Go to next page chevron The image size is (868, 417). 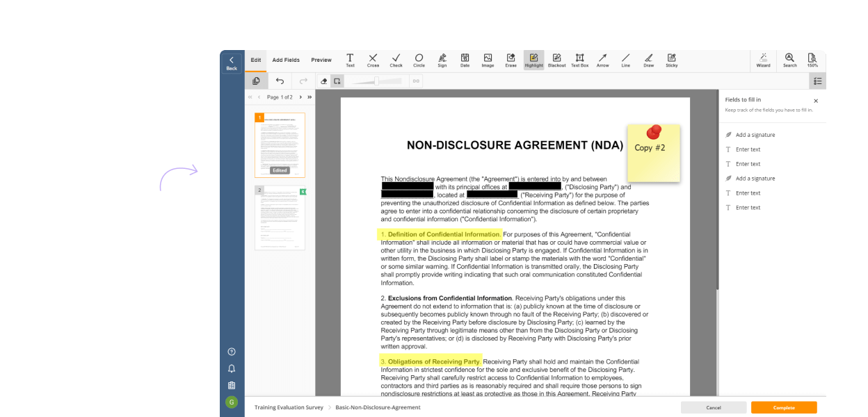[x=300, y=97]
